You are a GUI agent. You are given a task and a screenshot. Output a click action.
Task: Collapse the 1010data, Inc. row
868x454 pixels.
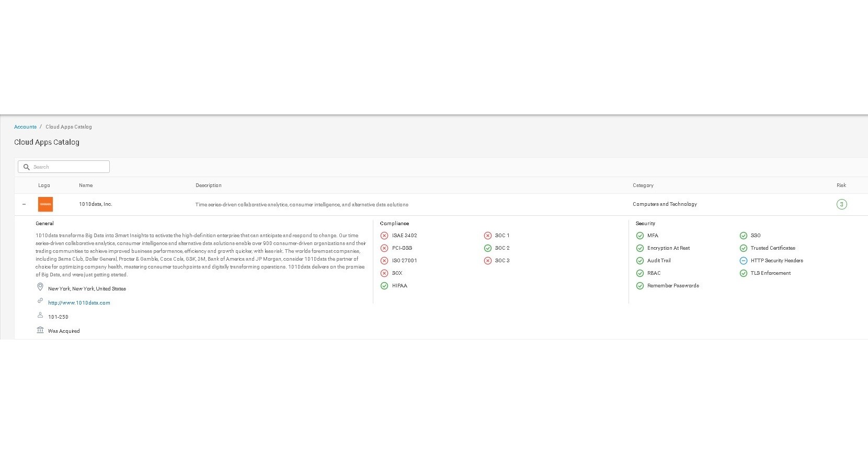[24, 204]
